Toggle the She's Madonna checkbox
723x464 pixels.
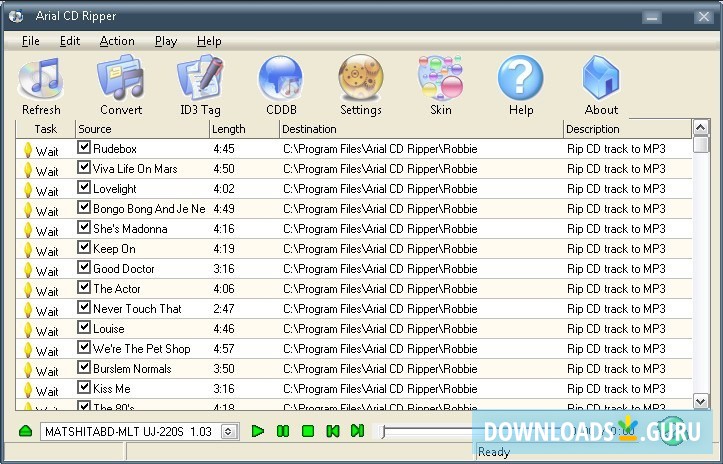click(83, 227)
